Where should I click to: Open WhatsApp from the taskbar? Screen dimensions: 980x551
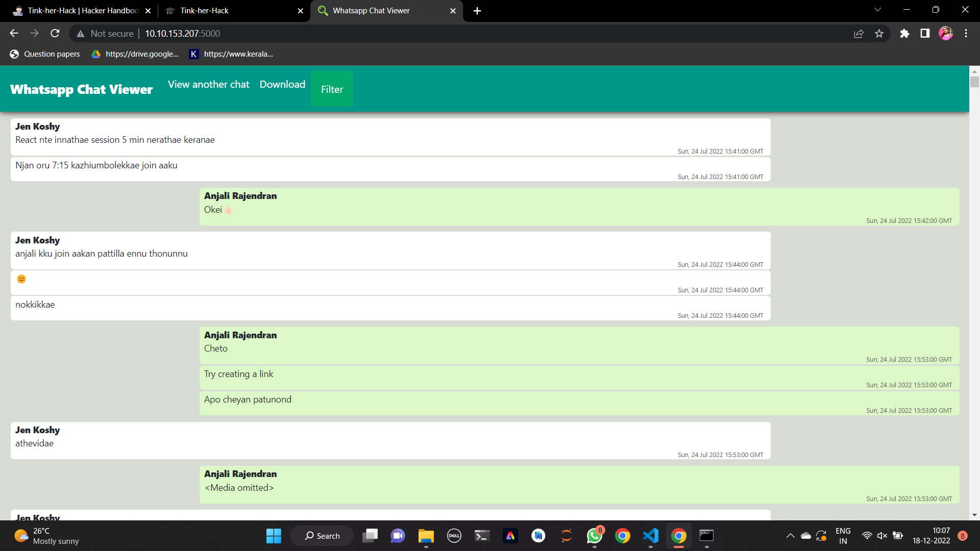[x=594, y=536]
